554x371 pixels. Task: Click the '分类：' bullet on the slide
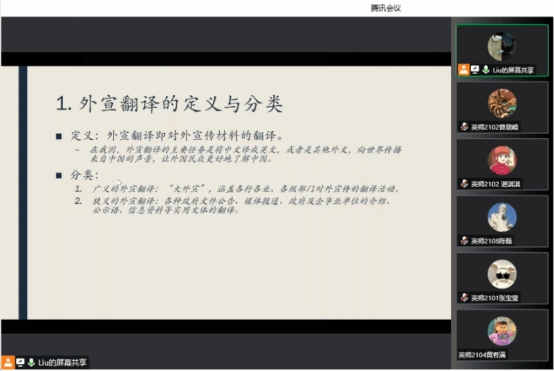coord(84,175)
